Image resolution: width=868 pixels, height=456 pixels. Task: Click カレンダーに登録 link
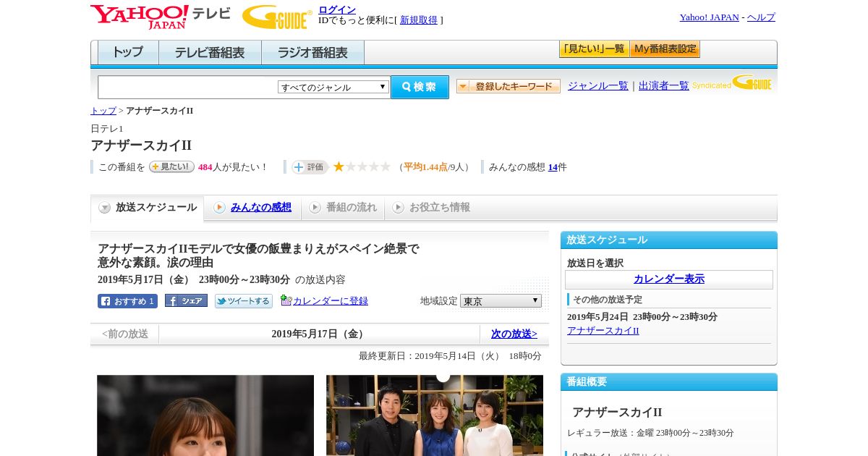[331, 301]
